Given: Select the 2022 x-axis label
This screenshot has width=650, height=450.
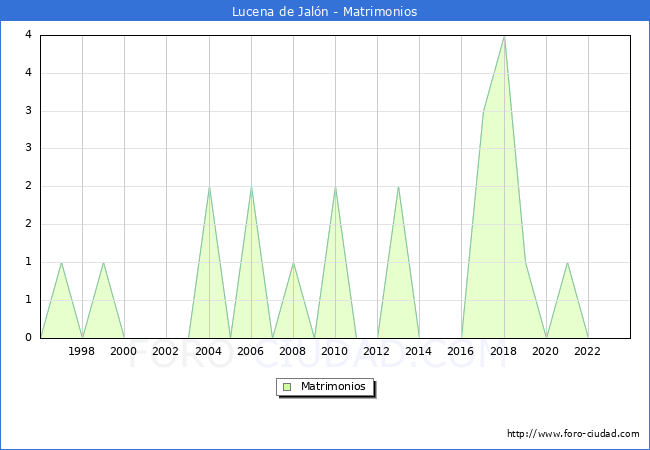Looking at the screenshot, I should pyautogui.click(x=587, y=351).
